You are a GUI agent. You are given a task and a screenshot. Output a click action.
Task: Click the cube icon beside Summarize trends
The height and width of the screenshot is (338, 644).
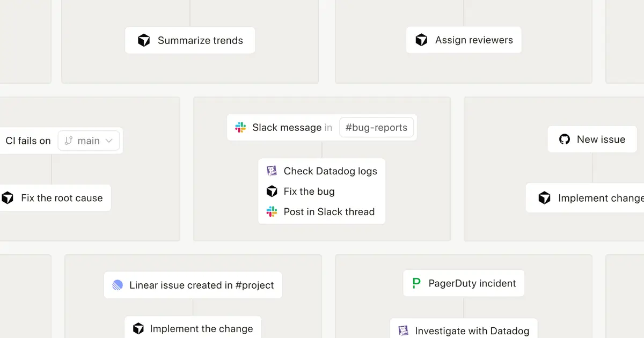click(144, 40)
